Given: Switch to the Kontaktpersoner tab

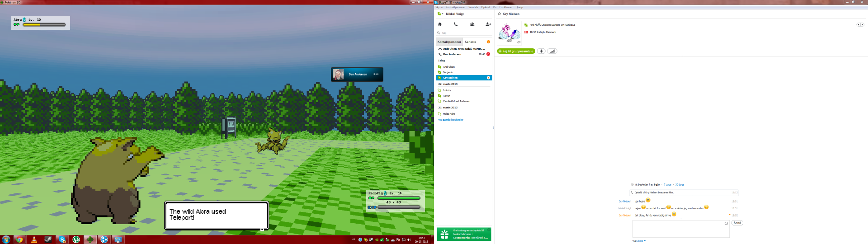Looking at the screenshot, I should click(x=449, y=42).
